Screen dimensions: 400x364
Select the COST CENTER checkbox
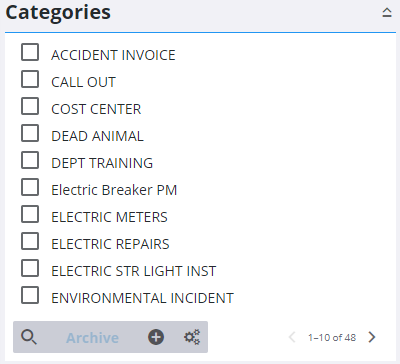(x=30, y=106)
